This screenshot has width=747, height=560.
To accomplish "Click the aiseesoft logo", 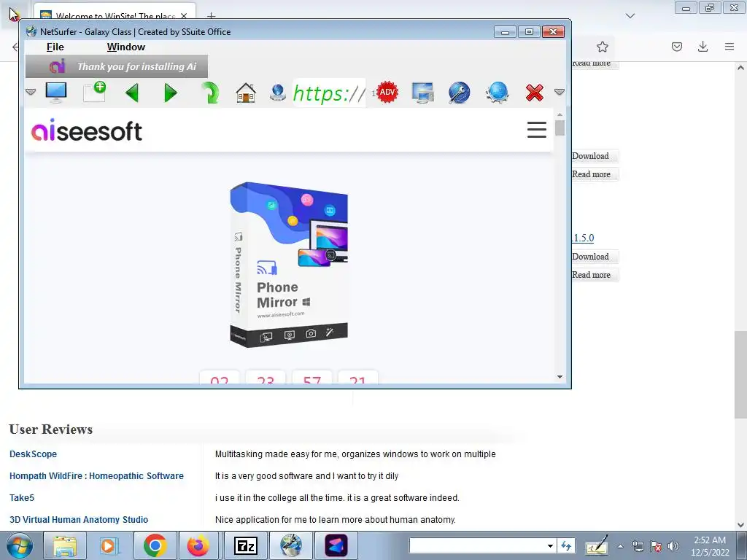I will pos(87,131).
